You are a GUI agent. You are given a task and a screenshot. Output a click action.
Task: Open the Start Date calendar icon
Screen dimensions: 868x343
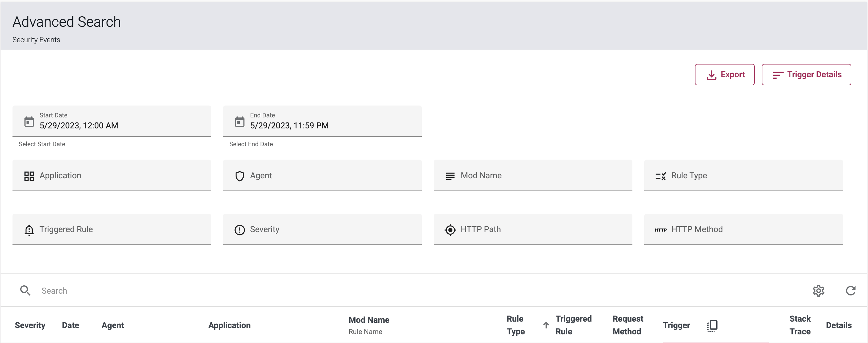[29, 122]
